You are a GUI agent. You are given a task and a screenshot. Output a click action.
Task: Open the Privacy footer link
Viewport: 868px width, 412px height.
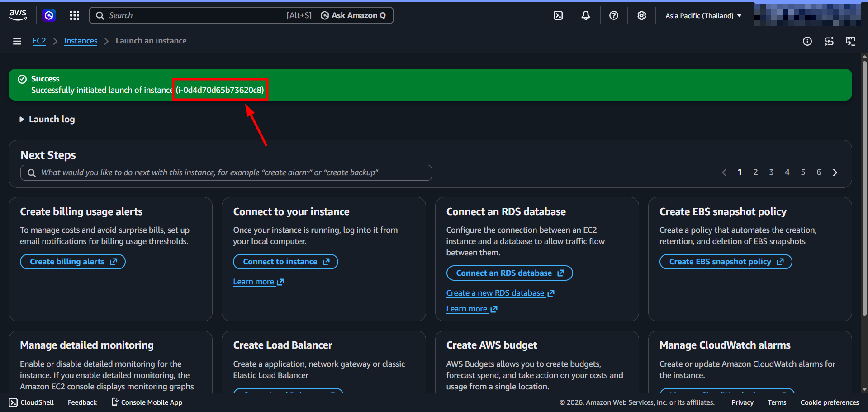point(742,402)
